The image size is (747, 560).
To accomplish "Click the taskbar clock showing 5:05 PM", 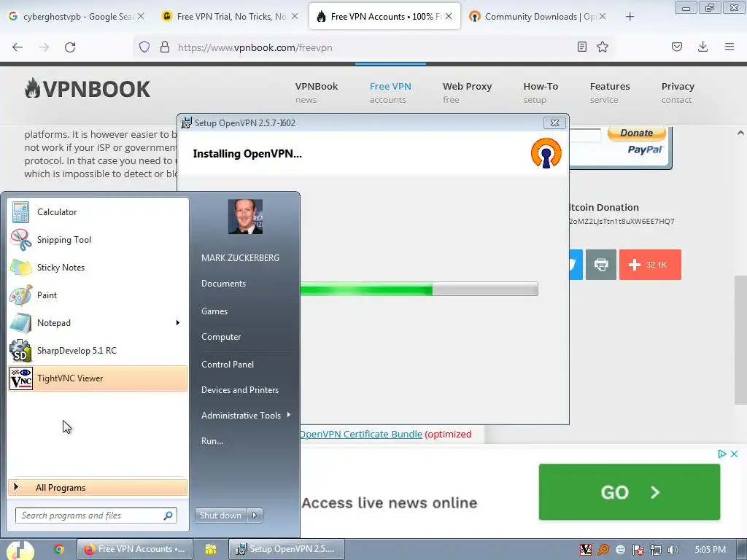I will pyautogui.click(x=710, y=550).
